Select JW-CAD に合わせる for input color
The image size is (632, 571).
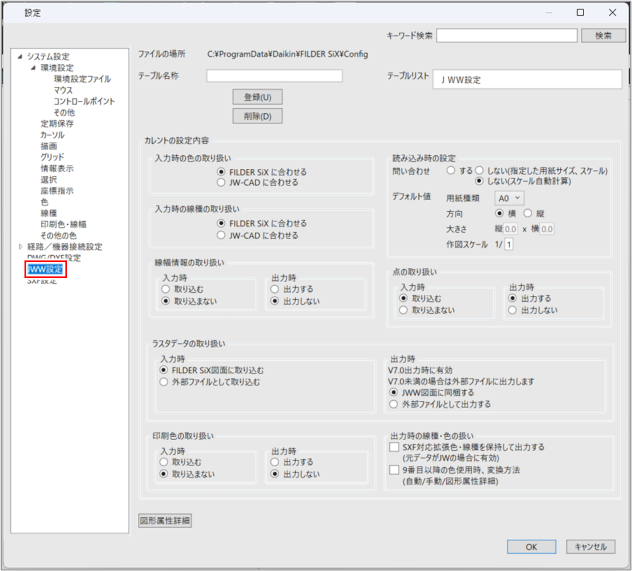click(x=222, y=183)
